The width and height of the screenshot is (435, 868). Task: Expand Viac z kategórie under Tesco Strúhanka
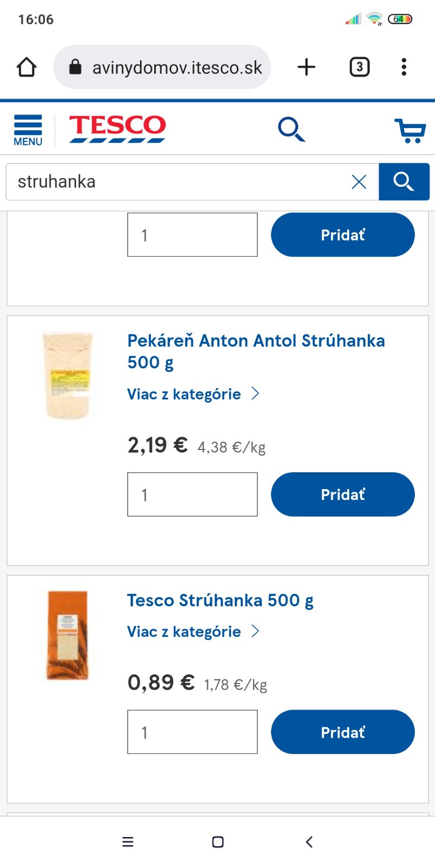(x=193, y=632)
